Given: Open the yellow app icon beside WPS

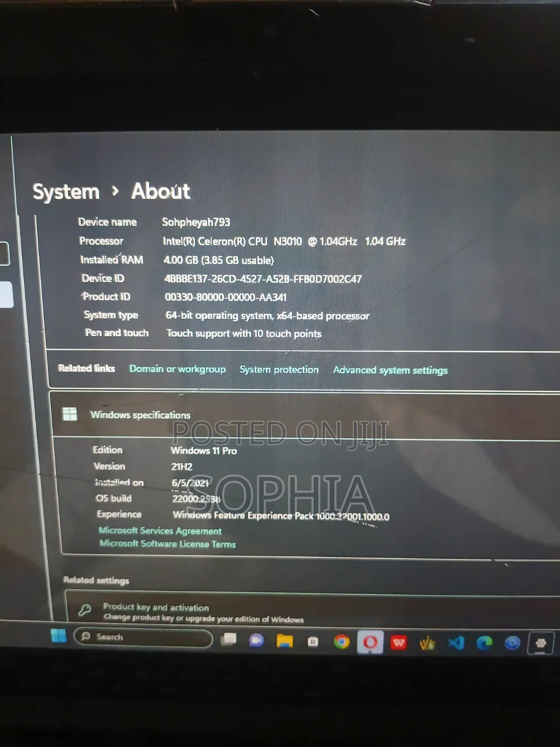Looking at the screenshot, I should pyautogui.click(x=427, y=643).
